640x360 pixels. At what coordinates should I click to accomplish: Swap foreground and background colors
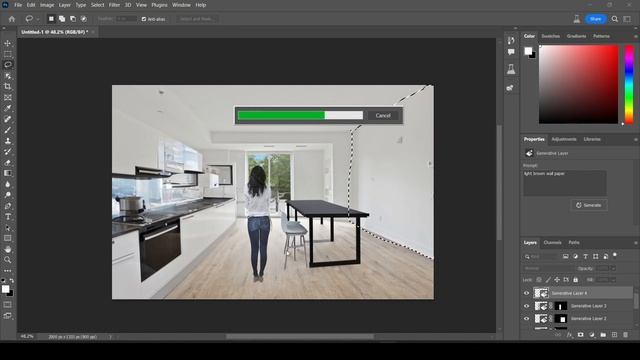[x=11, y=281]
